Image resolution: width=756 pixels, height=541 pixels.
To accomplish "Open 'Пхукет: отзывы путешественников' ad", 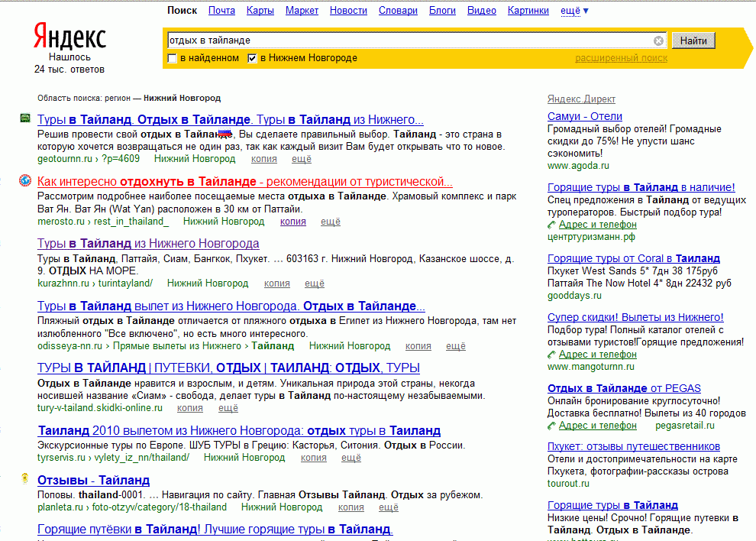I will 634,447.
